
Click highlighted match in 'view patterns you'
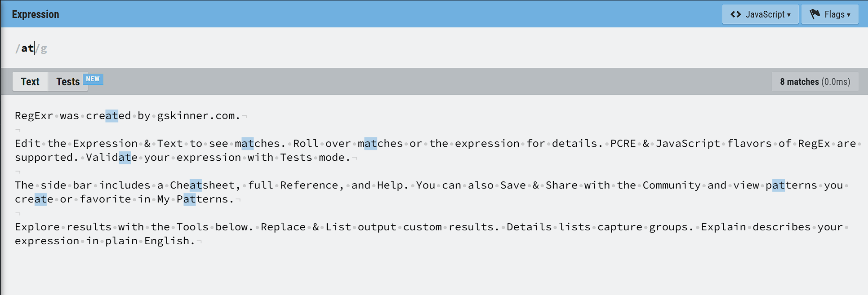779,185
